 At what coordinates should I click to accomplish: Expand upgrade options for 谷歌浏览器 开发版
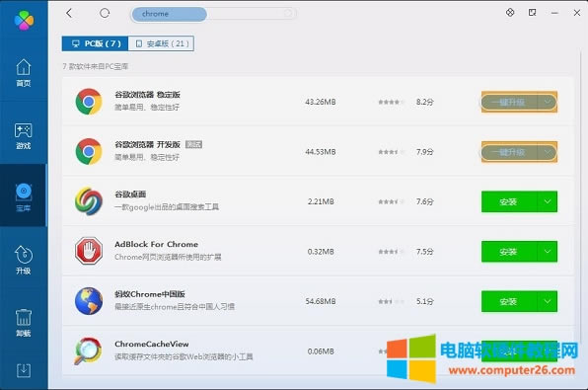tap(548, 152)
